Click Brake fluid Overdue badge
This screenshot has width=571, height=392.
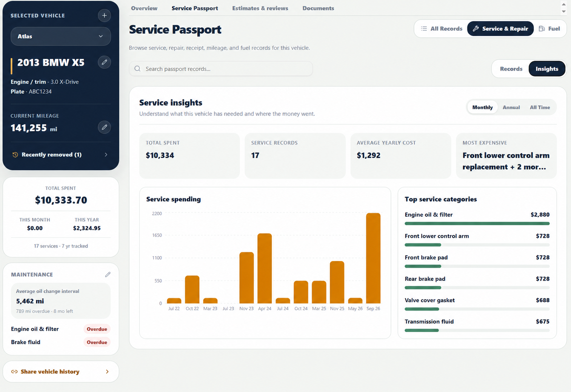[97, 342]
